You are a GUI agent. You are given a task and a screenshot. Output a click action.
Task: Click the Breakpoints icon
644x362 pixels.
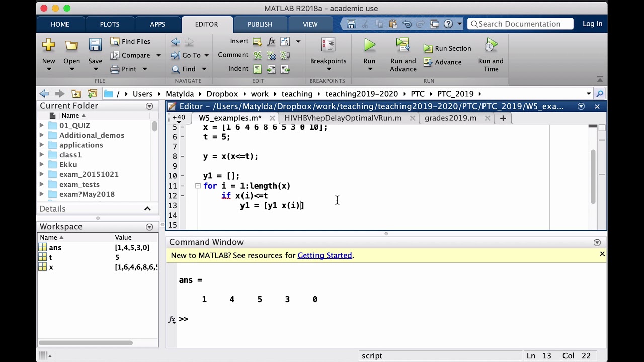(328, 45)
